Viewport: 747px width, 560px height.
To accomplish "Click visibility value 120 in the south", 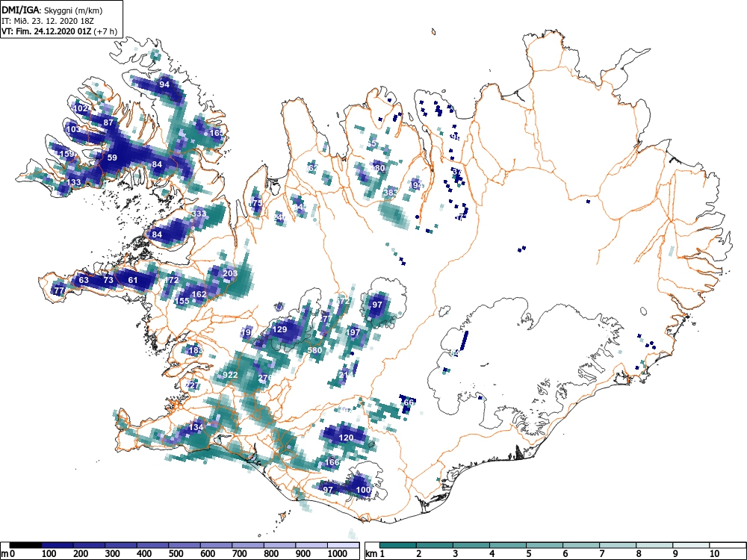I will (347, 438).
